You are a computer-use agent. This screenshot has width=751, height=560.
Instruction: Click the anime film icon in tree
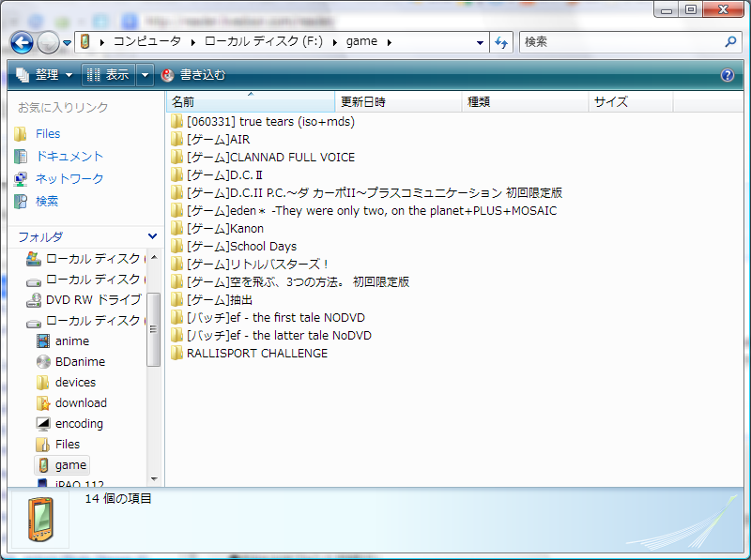pyautogui.click(x=43, y=341)
